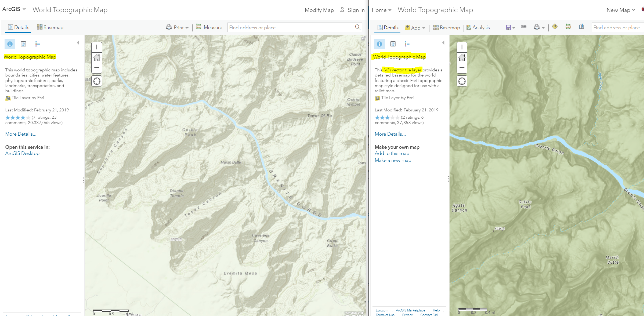644x316 pixels.
Task: Open Measure tool in left window
Action: (209, 27)
